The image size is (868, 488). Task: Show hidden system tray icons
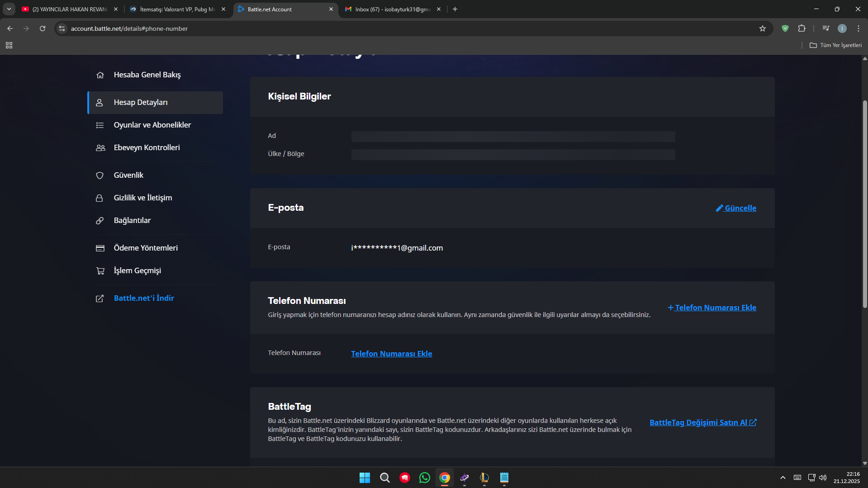783,478
